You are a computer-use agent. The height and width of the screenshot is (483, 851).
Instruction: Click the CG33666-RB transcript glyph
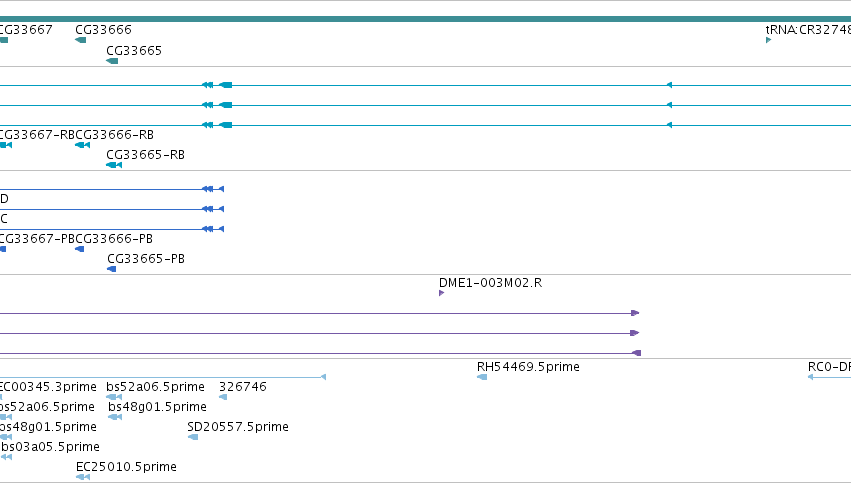click(x=82, y=145)
